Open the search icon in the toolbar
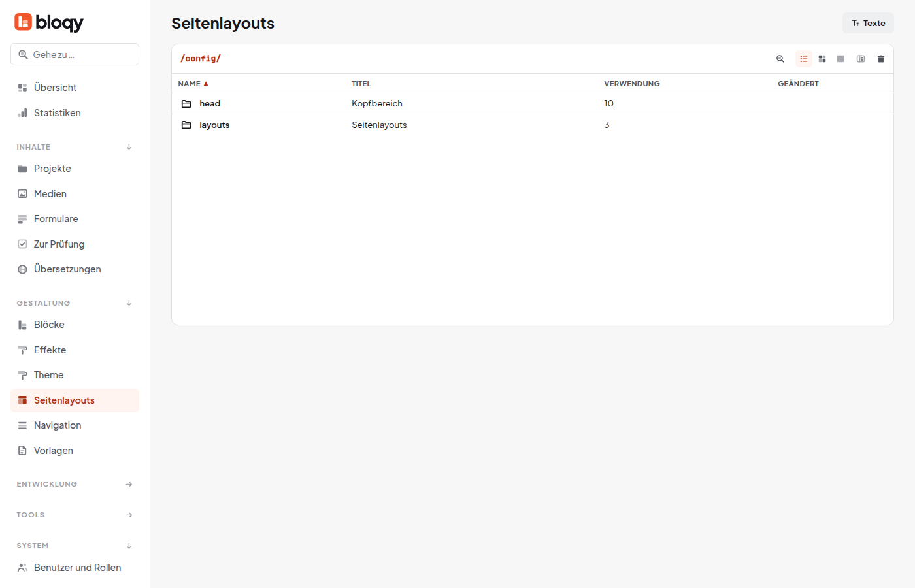 pyautogui.click(x=780, y=59)
